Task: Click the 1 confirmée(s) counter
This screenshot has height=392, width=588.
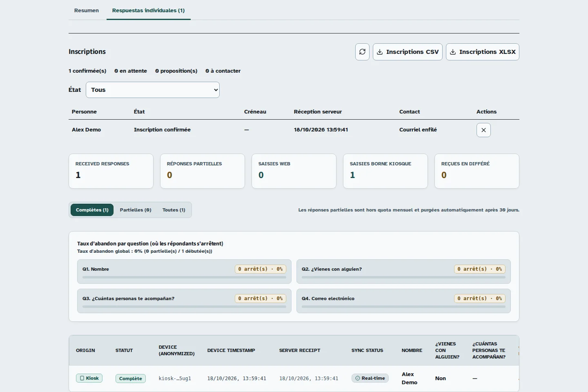Action: (87, 71)
